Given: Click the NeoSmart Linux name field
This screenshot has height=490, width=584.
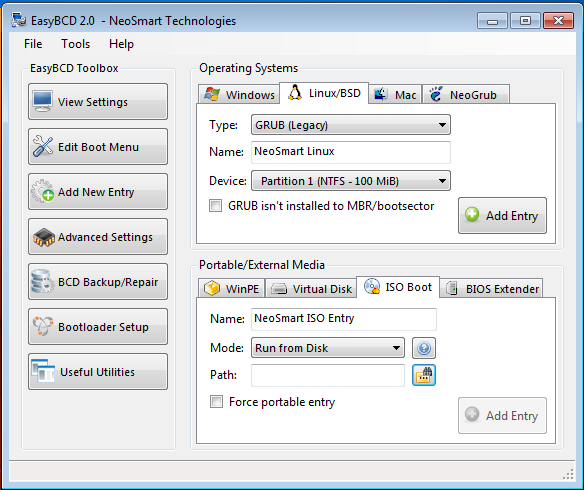Looking at the screenshot, I should pyautogui.click(x=351, y=152).
